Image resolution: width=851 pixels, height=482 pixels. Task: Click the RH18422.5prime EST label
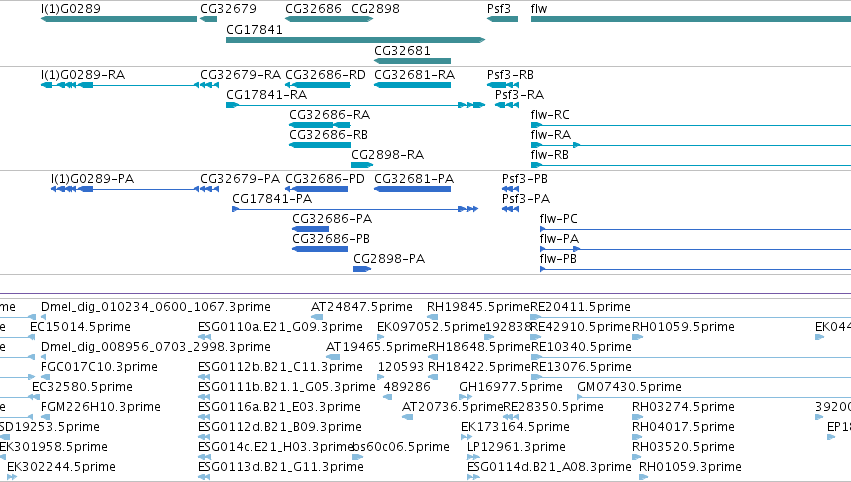point(479,367)
